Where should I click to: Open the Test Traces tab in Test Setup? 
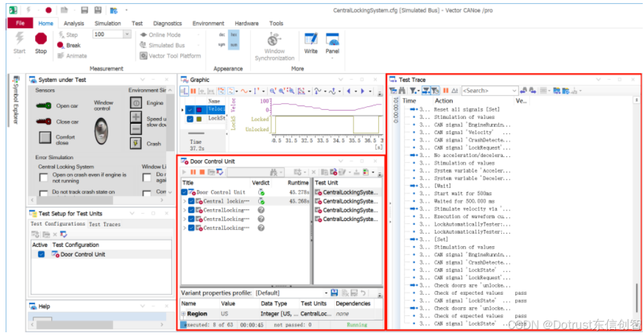click(x=105, y=224)
